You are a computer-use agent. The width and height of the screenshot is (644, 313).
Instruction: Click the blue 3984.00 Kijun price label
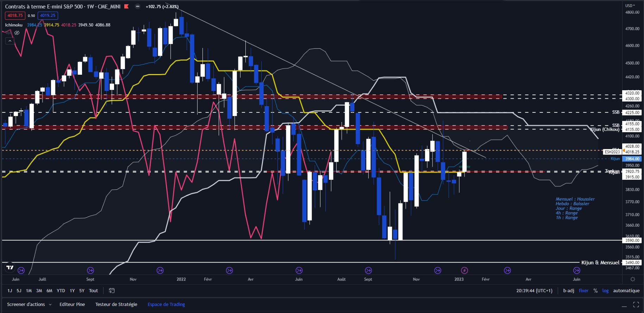(632, 159)
